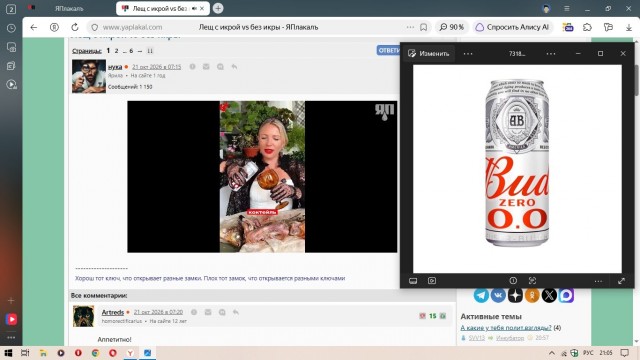Start slideshow in Photos window
This screenshot has height=360, width=640.
coord(432,281)
